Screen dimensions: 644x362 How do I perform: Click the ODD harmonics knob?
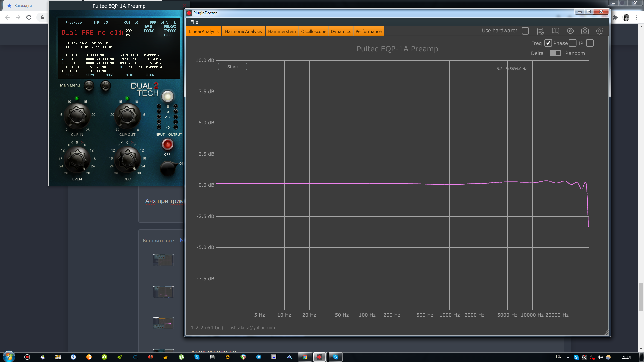(x=127, y=160)
